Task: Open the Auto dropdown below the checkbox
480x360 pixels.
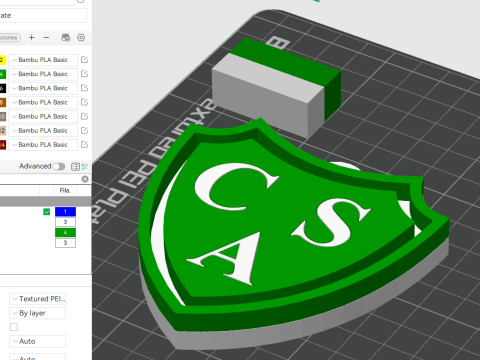Action: click(38, 341)
